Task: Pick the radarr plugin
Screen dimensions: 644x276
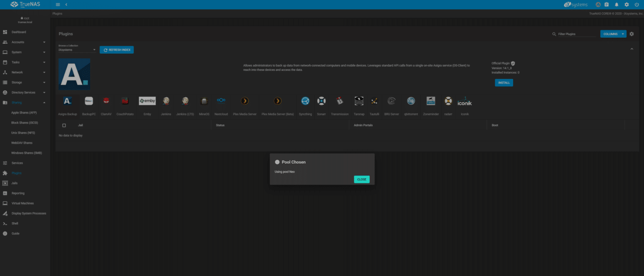Action: (x=448, y=101)
